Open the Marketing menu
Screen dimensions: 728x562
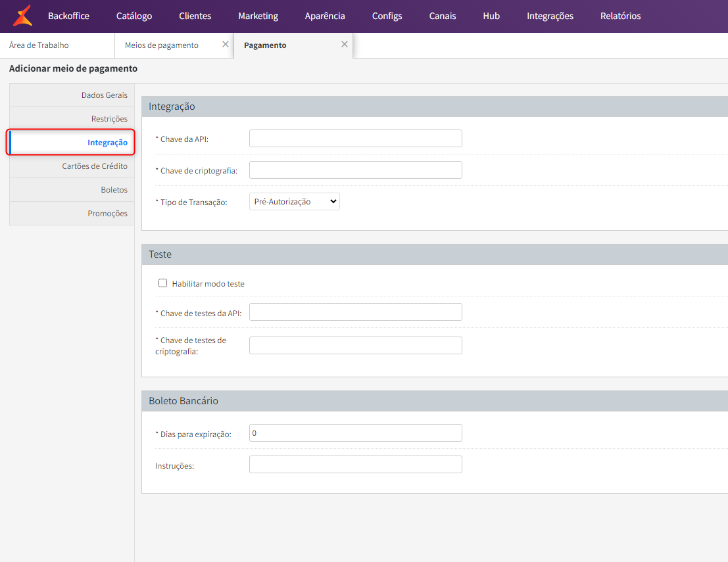point(258,16)
